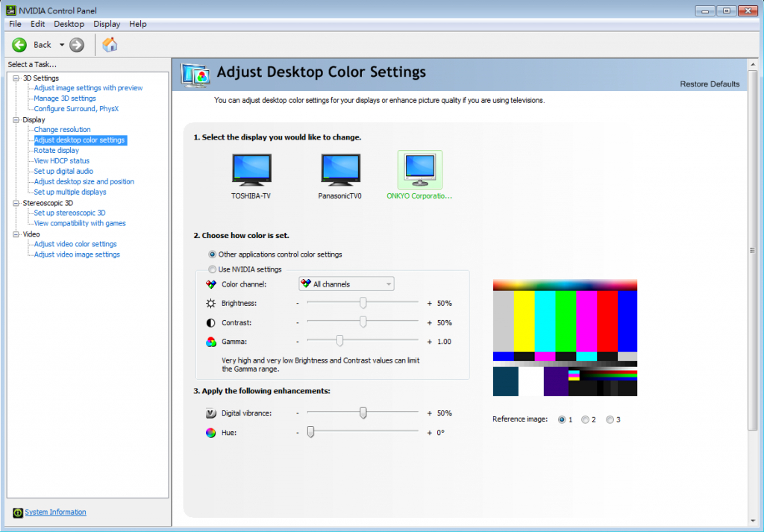
Task: Open Adjust video color settings
Action: [75, 244]
